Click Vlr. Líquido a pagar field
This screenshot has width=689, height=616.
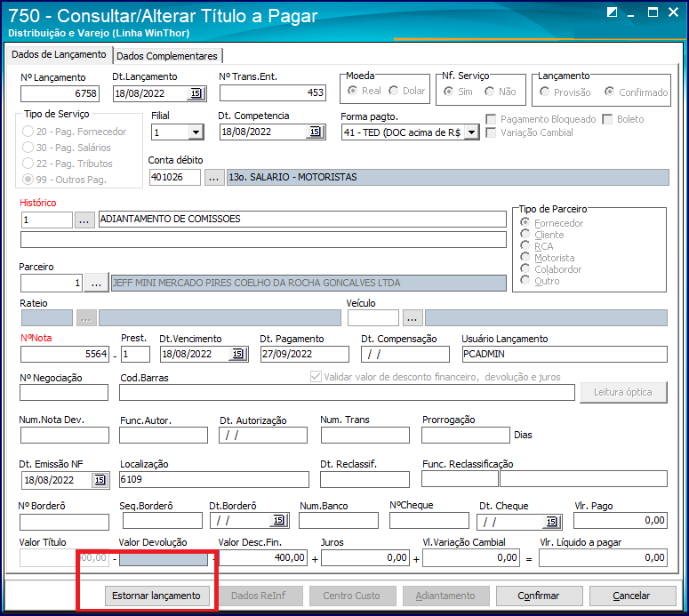(604, 558)
